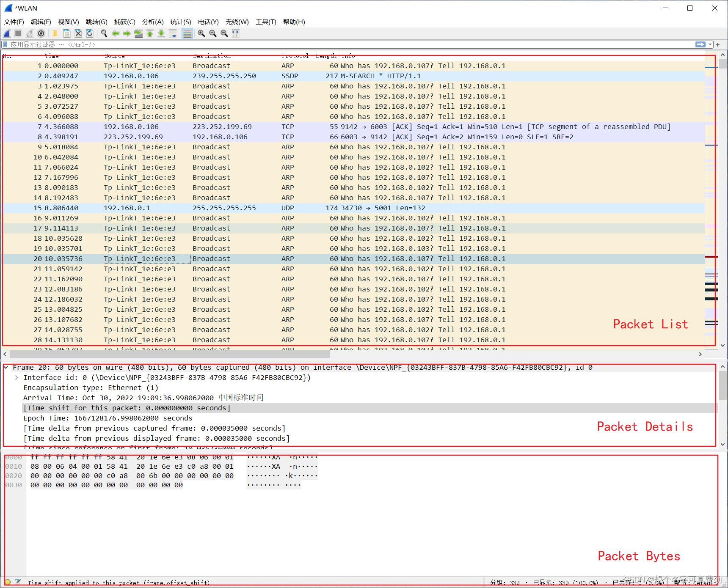Collapse the Frame 20 details tree
This screenshot has width=728, height=588.
6,367
